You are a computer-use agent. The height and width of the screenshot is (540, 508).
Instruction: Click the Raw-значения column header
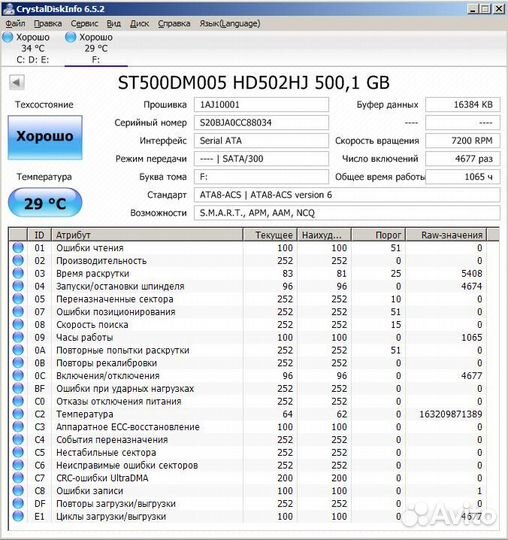click(x=446, y=235)
